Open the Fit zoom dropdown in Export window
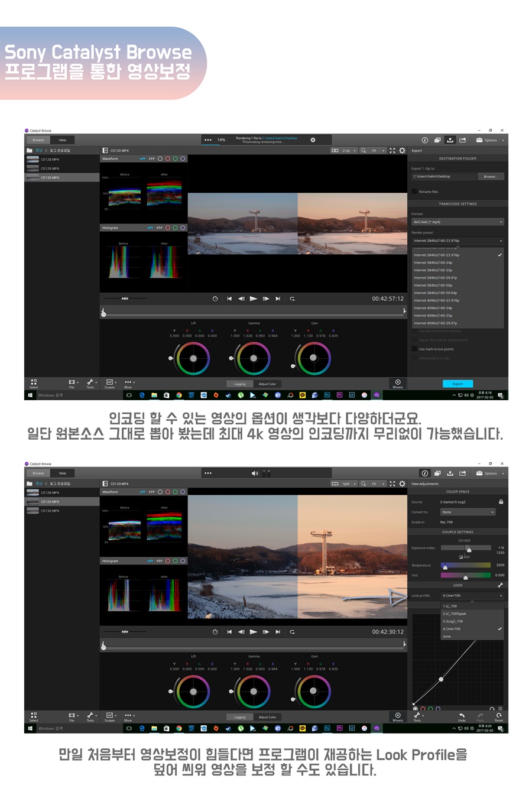The height and width of the screenshot is (798, 532). (x=378, y=151)
